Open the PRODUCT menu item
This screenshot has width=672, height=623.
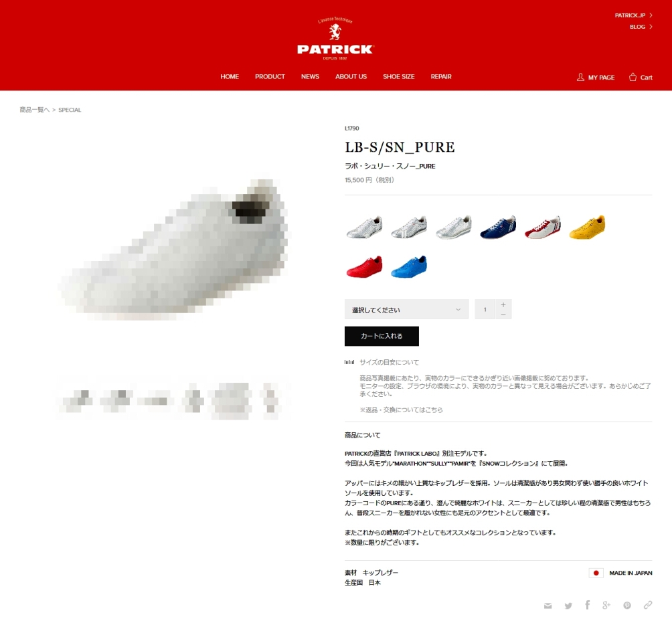click(x=270, y=77)
